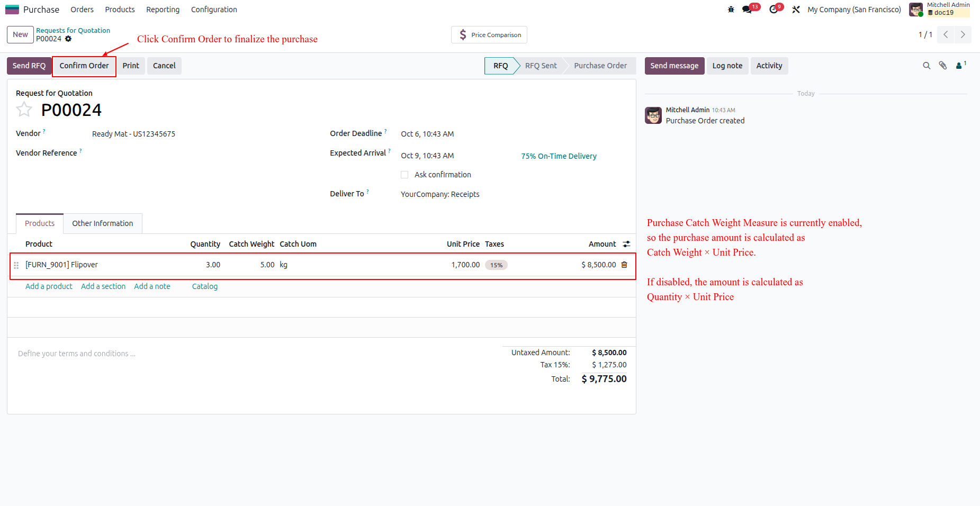Go to next record arrow

(963, 34)
